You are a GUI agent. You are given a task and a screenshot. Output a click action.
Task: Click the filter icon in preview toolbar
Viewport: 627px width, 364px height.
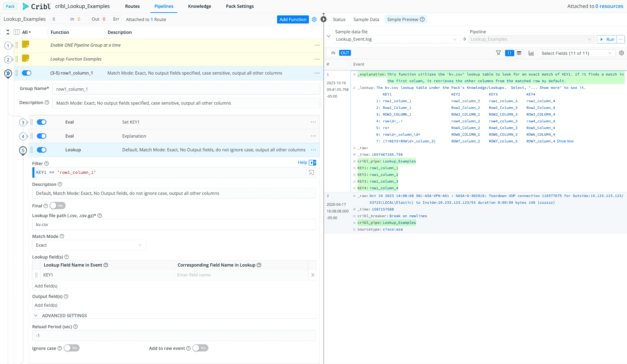tap(498, 53)
